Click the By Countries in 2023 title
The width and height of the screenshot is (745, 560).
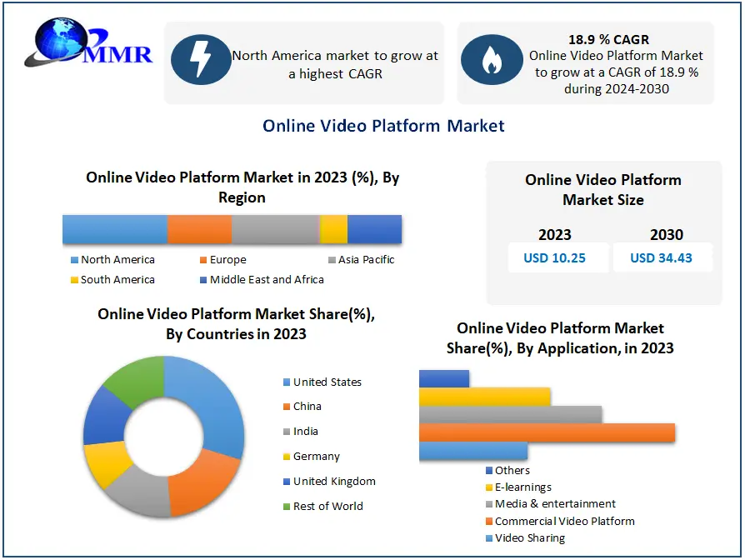236,324
